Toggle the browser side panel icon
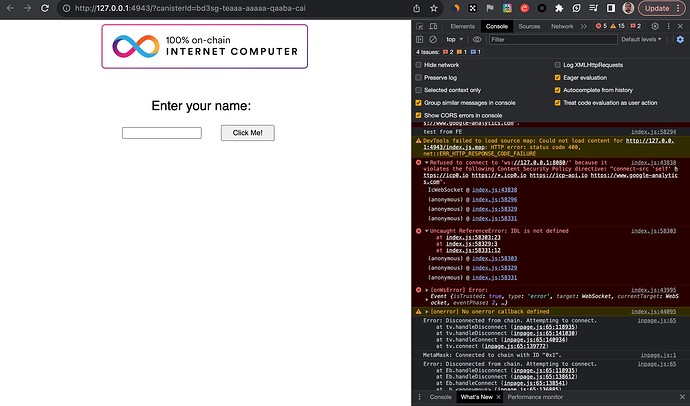The image size is (690, 406). [611, 8]
